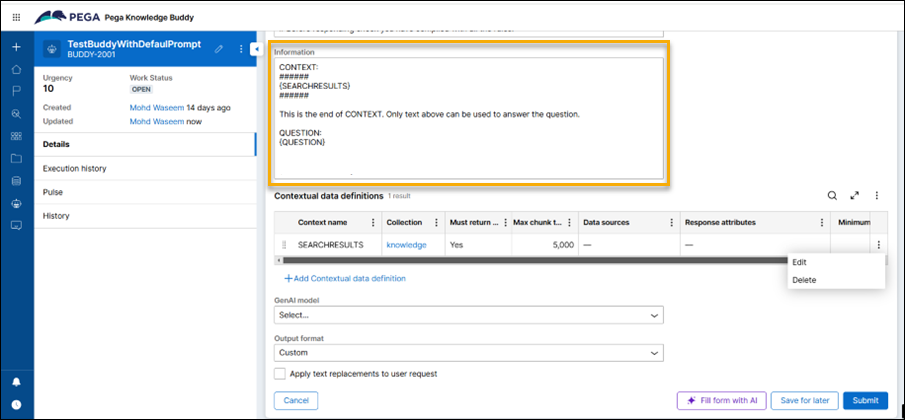Click the OPEN work status badge
Viewport: 905px width, 420px height.
click(x=141, y=89)
